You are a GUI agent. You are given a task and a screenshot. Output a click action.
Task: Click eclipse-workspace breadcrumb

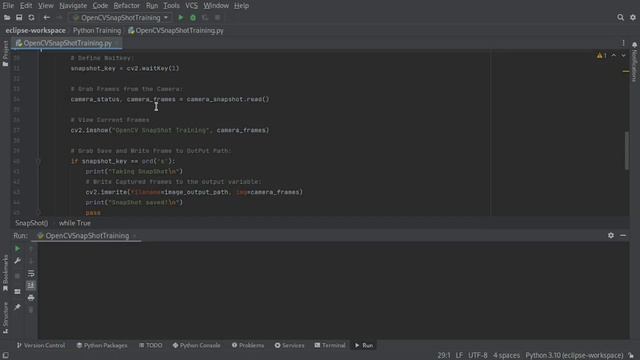click(36, 31)
